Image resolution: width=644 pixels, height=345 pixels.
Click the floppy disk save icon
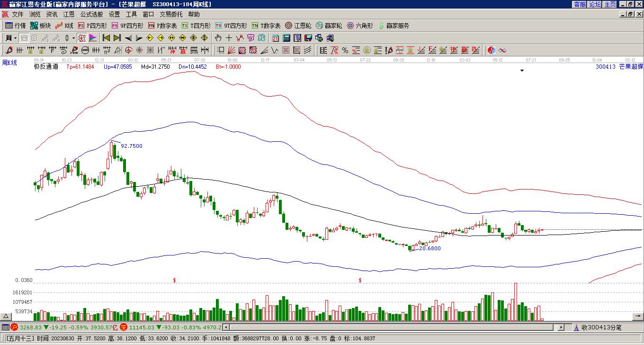point(308,38)
